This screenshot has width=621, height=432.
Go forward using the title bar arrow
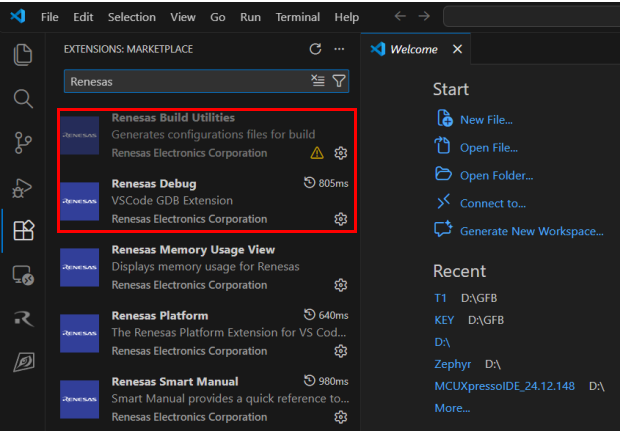pos(424,16)
